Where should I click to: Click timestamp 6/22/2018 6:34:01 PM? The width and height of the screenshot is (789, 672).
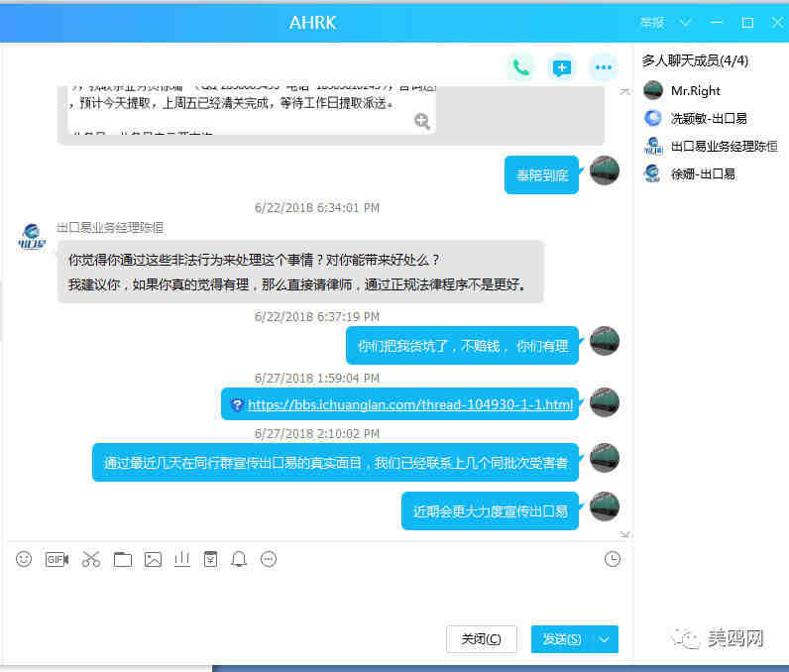(317, 207)
